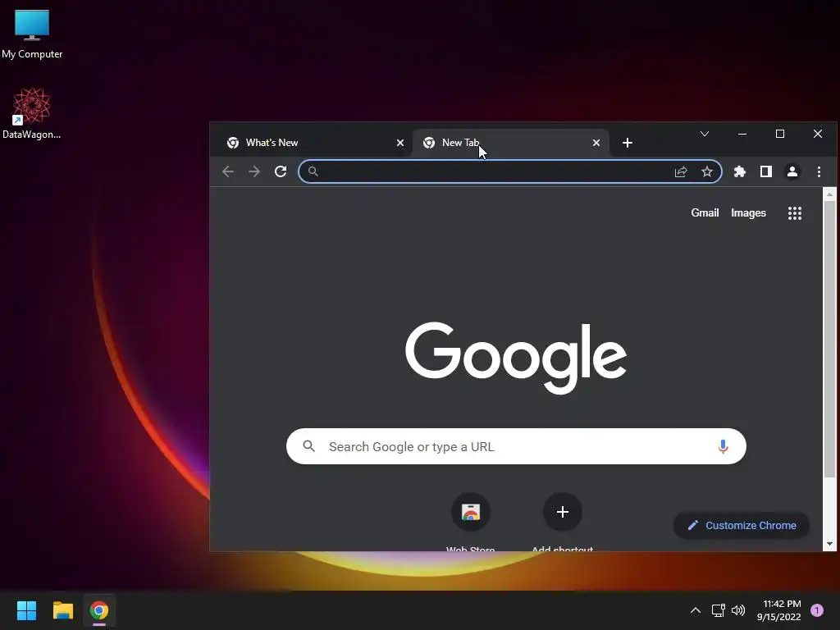
Task: Reload the current page
Action: pos(281,171)
